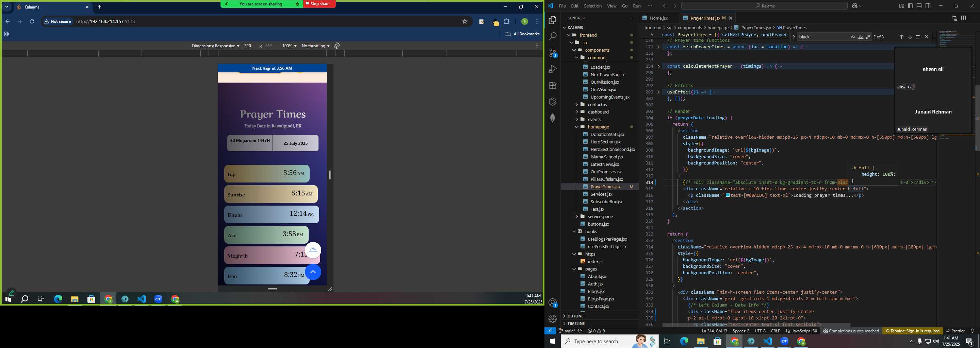Viewport: 980px width, 348px height.
Task: Open All Bookmarks folder
Action: coord(522,34)
